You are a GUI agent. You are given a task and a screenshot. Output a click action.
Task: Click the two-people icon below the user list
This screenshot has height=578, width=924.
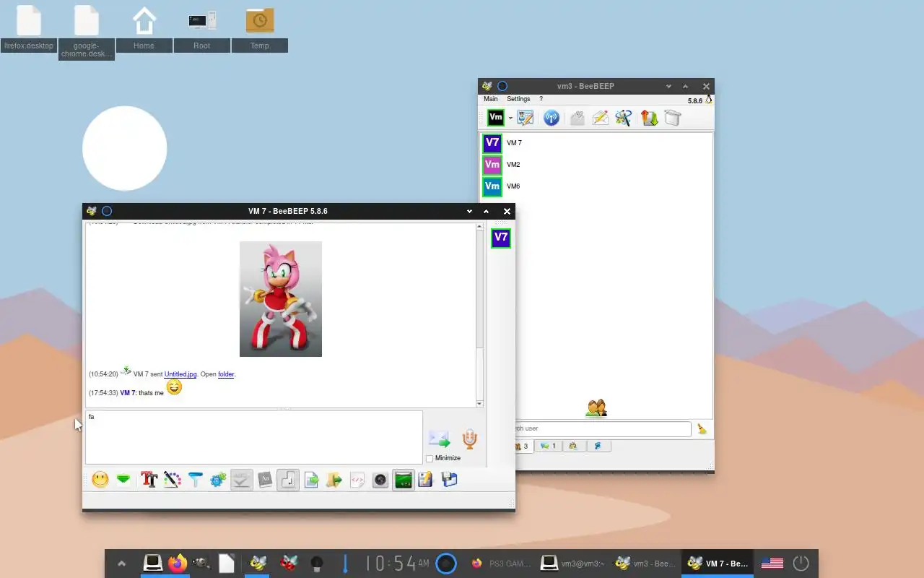point(596,409)
